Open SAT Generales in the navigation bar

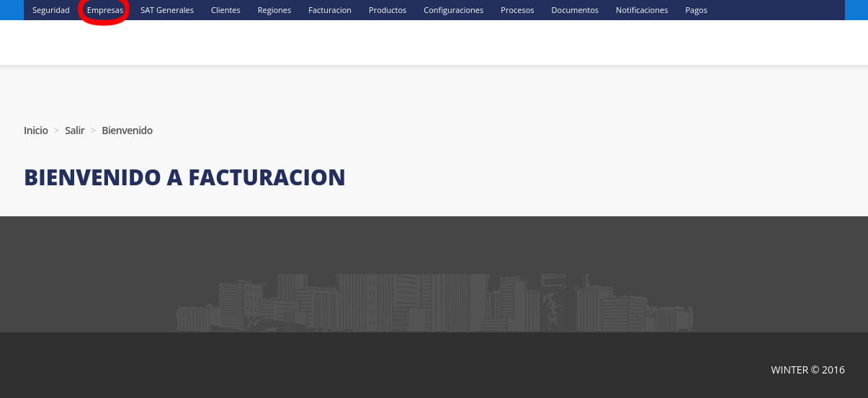click(x=167, y=10)
